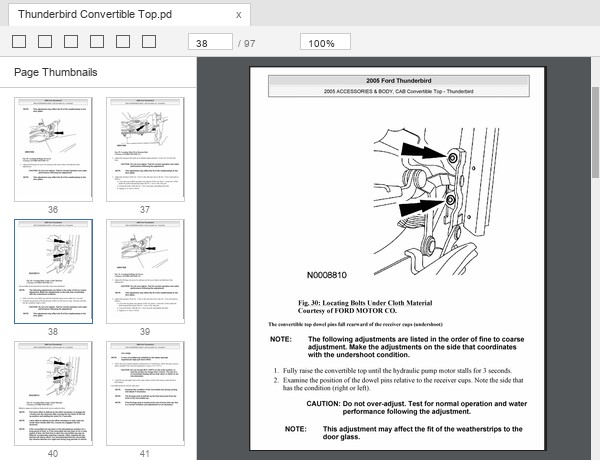Image resolution: width=600 pixels, height=460 pixels.
Task: Click step 2 'Examine the position of the dowel pins'
Action: point(403,384)
